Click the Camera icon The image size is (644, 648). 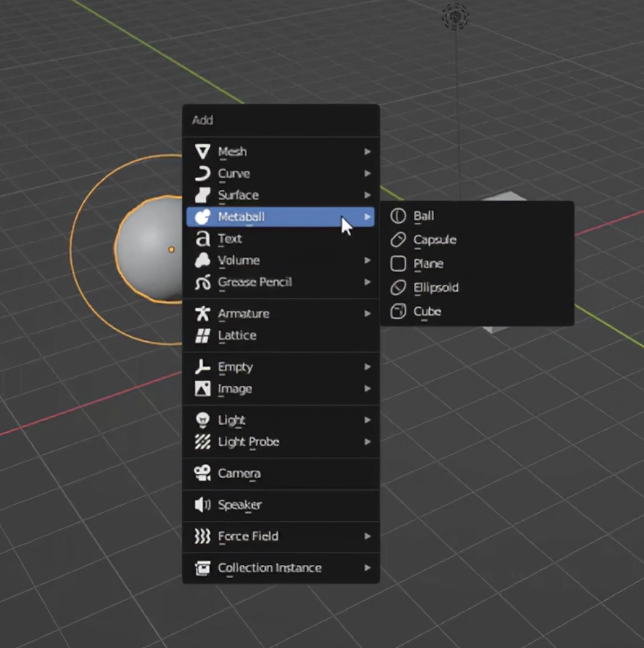coord(202,473)
